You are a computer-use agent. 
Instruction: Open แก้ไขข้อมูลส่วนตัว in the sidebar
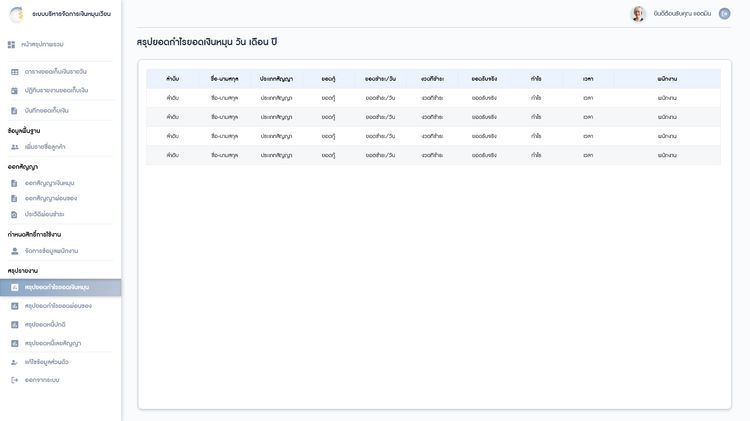[46, 362]
